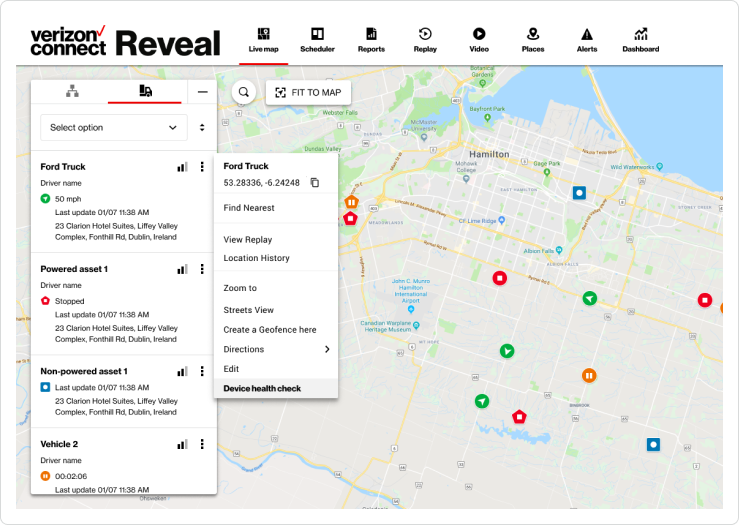Collapse the vehicle panel with minus icon
The image size is (739, 525).
pyautogui.click(x=202, y=92)
